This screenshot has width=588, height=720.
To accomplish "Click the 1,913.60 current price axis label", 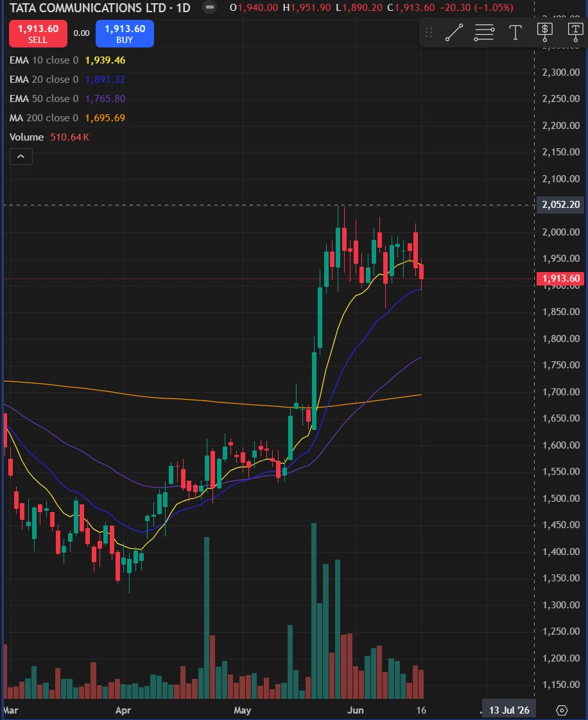I will [x=560, y=279].
